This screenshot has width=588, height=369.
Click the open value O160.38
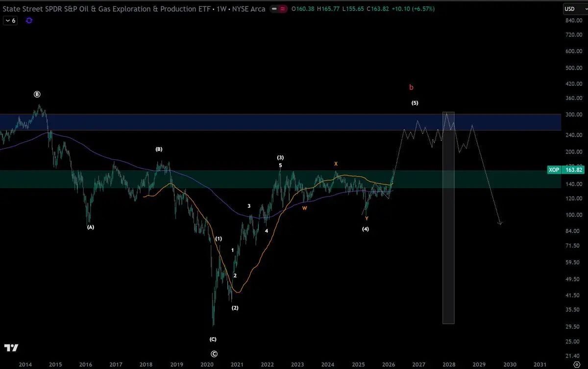pos(303,9)
